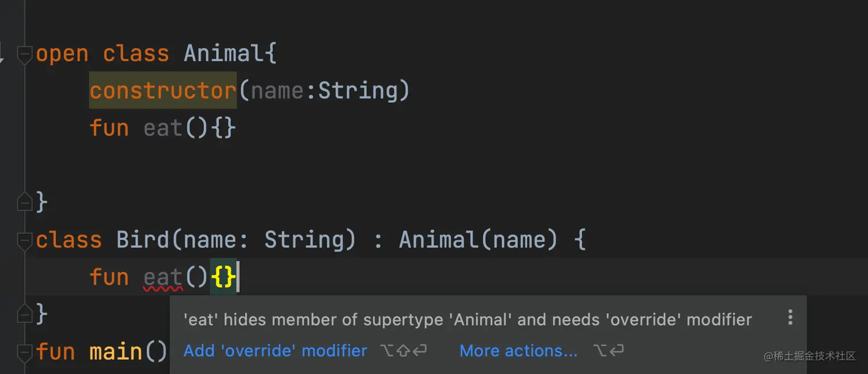This screenshot has height=374, width=868.
Task: Collapse the main function fold marker
Action: click(x=24, y=351)
